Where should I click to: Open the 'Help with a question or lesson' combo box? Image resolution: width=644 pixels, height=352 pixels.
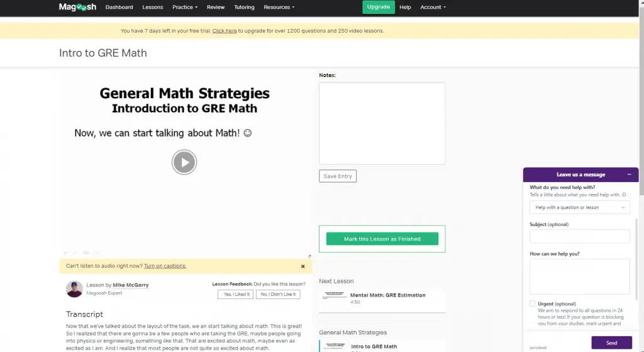[579, 207]
